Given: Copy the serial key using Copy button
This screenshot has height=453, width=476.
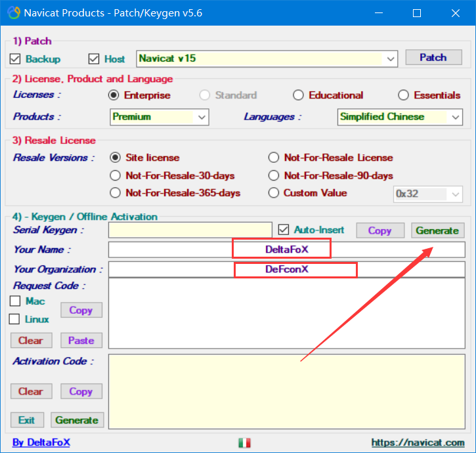Looking at the screenshot, I should point(380,230).
